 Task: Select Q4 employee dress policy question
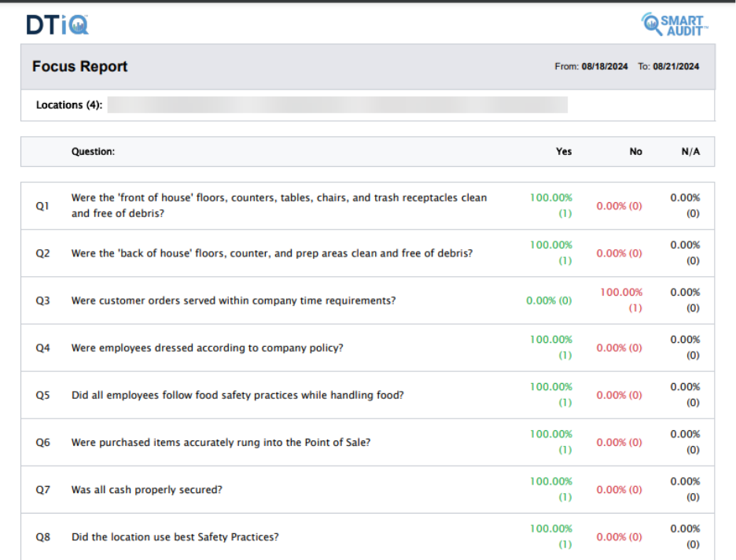(207, 348)
